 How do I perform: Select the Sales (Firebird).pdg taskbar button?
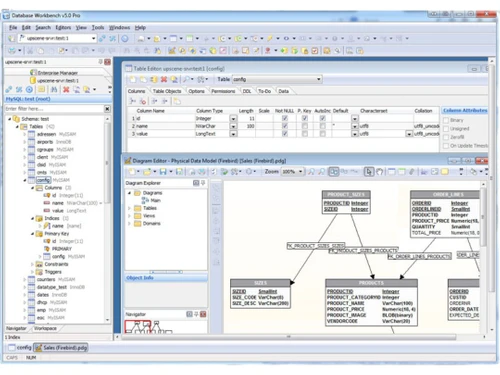[61, 348]
